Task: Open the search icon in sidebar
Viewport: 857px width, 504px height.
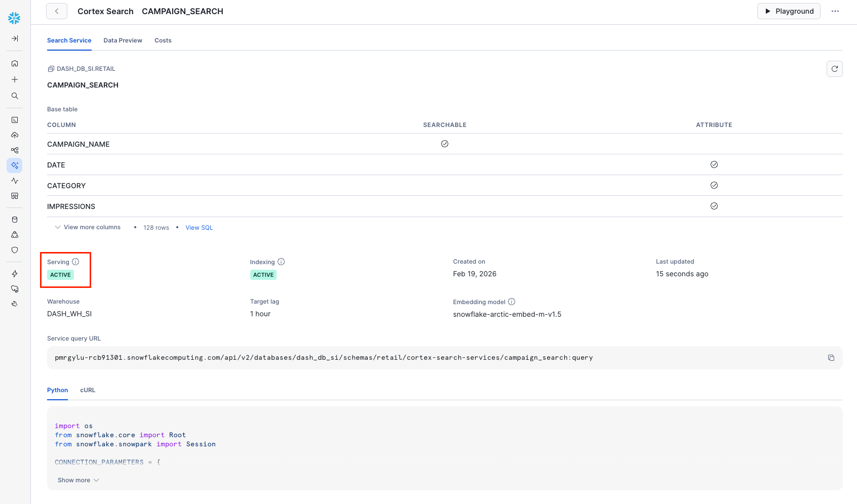Action: (15, 96)
